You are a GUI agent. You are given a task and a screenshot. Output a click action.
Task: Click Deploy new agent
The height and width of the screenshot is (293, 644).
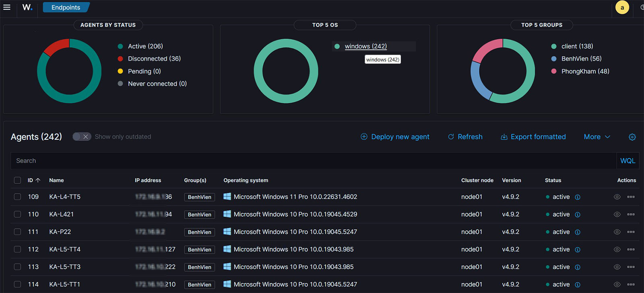[x=395, y=137]
